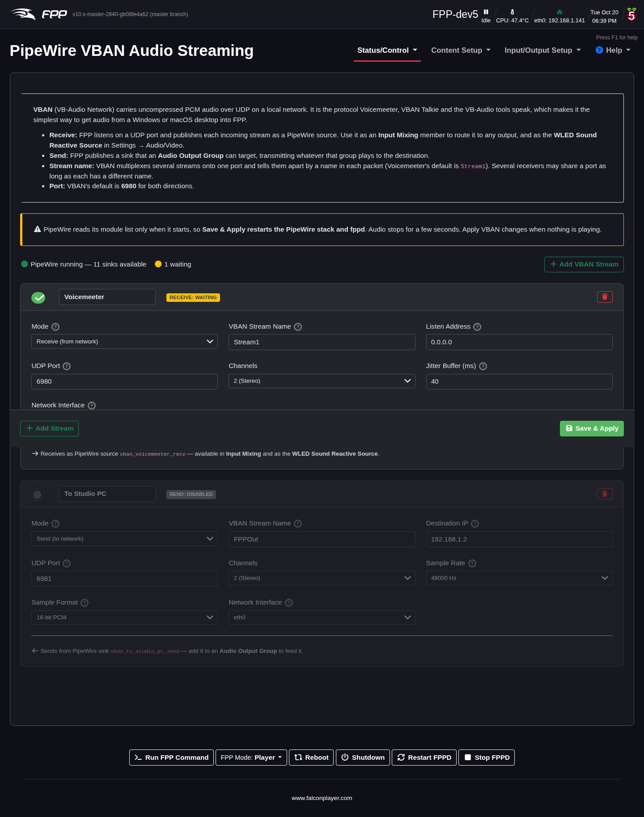Viewport: 644px width, 817px height.
Task: Click the green PipeWire running status dot
Action: pos(25,264)
